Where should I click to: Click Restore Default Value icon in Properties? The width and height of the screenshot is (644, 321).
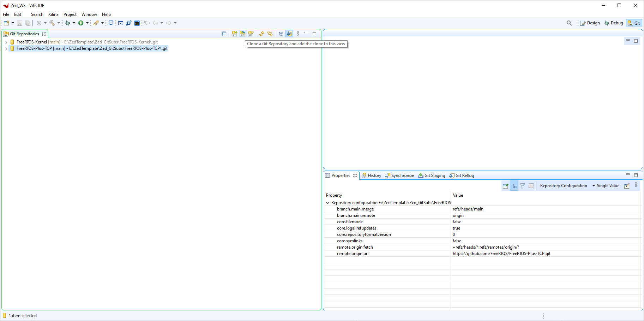click(531, 186)
